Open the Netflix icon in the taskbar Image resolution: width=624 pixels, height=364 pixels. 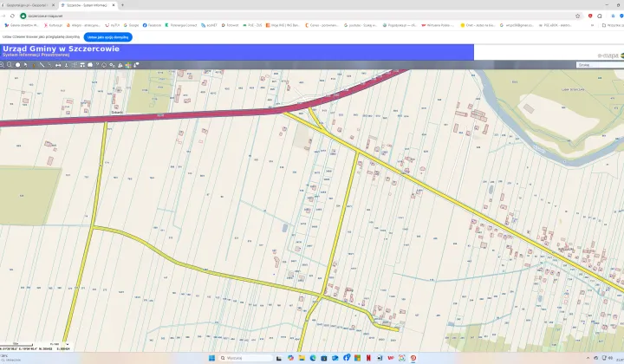click(370, 358)
